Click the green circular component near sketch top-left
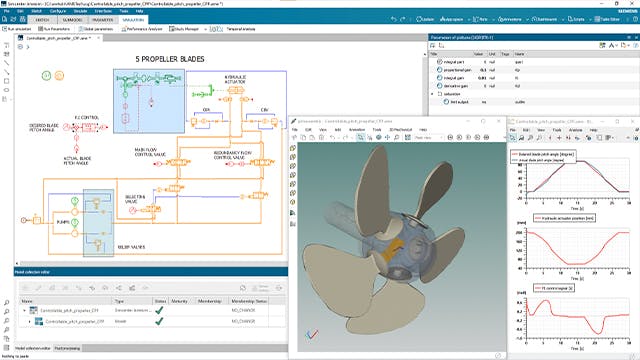 (x=47, y=76)
